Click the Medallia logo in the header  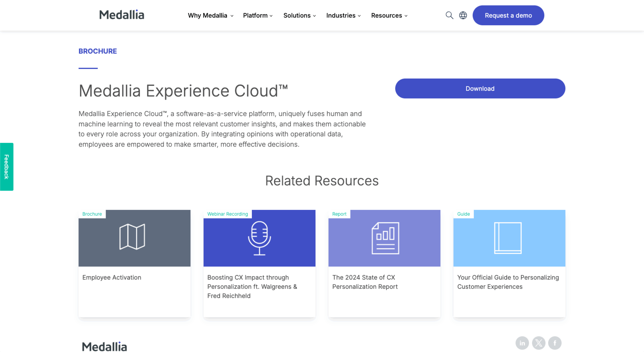point(122,15)
